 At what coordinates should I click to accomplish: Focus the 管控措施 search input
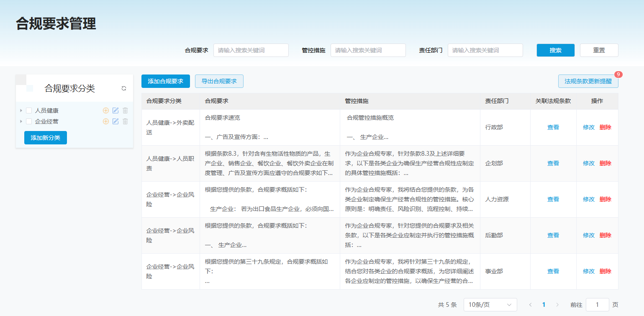point(368,50)
